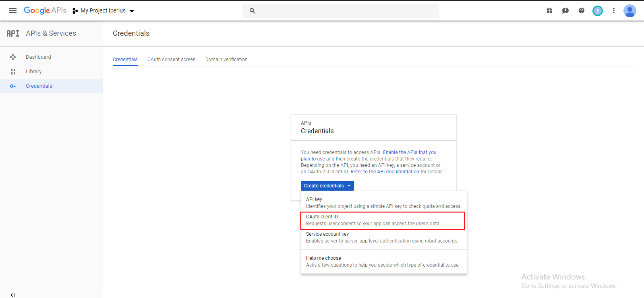Viewport: 644px width, 298px height.
Task: Open the user account avatar
Action: point(630,11)
